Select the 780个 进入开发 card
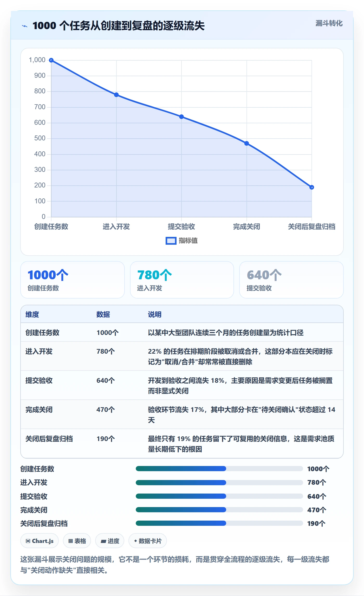Screen dimensions: 364x596 182,280
